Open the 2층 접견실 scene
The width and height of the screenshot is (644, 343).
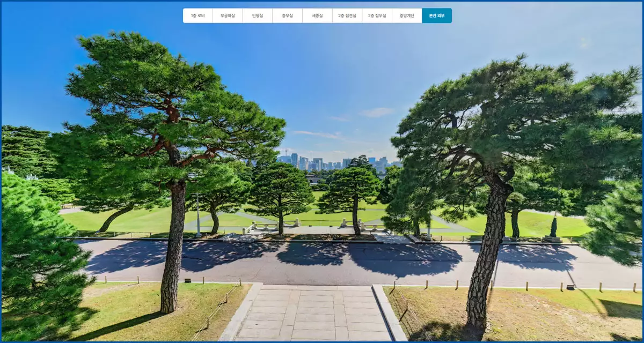coord(348,16)
